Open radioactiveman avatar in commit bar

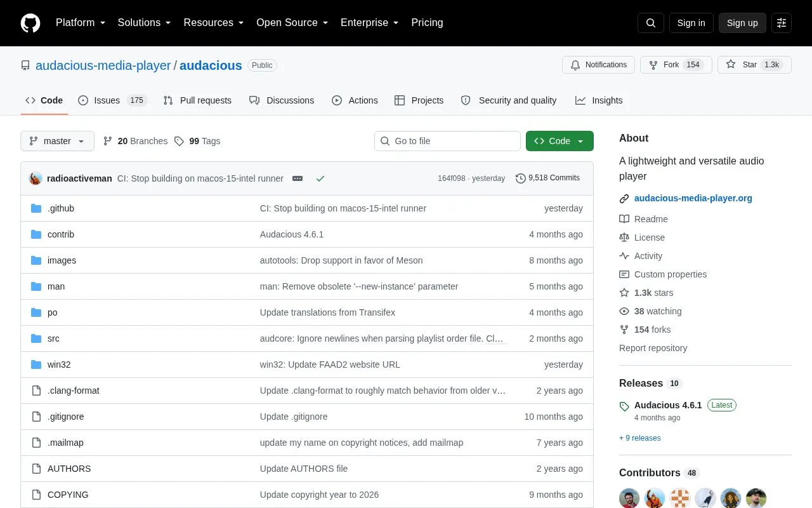coord(36,178)
